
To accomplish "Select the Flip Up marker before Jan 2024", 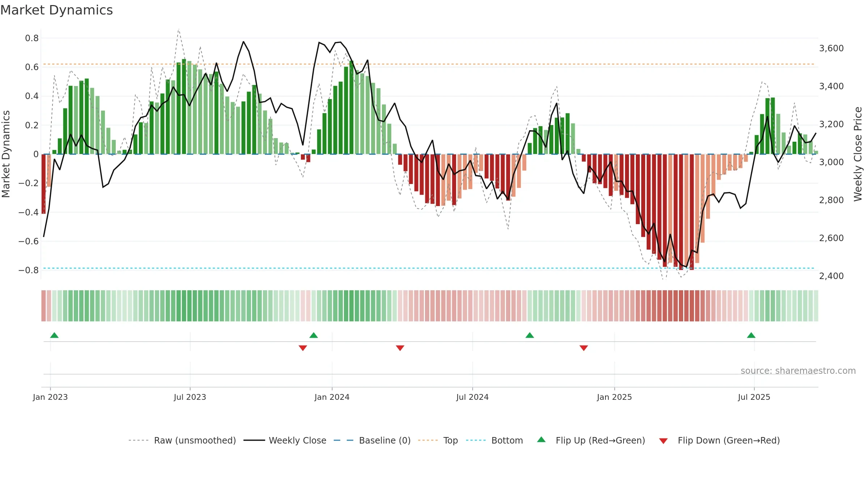I will point(314,335).
